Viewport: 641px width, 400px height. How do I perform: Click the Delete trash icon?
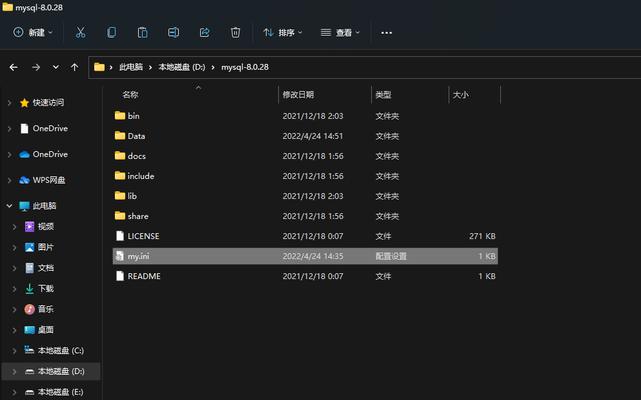pos(235,32)
